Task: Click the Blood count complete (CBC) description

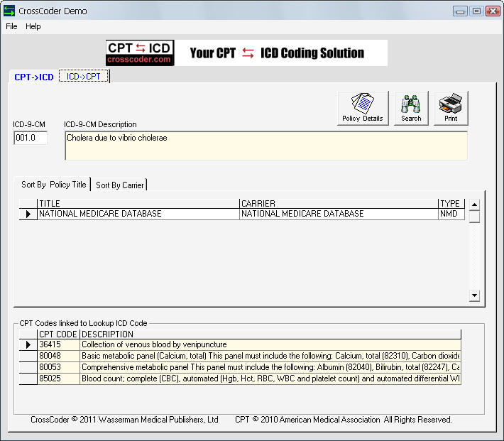Action: [x=270, y=379]
